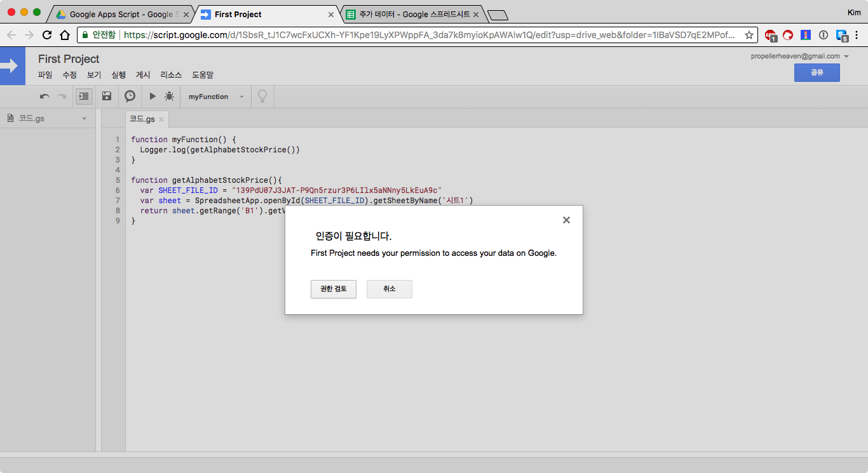Screen dimensions: 868x473
Task: Click the 권한 검토 button
Action: [333, 289]
